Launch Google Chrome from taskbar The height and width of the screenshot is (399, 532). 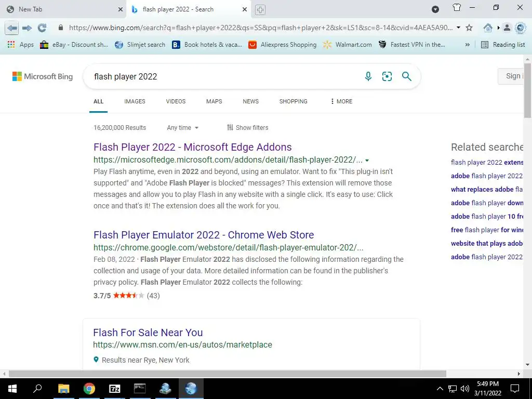[x=89, y=389]
